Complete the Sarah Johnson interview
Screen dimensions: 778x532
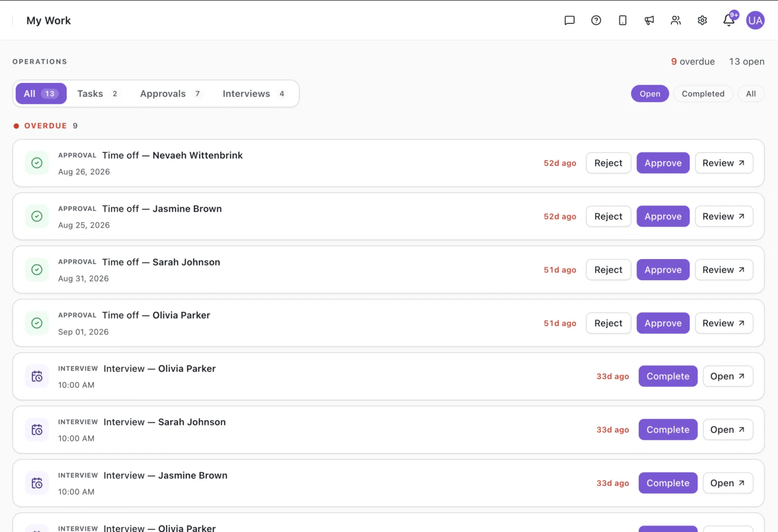click(668, 430)
